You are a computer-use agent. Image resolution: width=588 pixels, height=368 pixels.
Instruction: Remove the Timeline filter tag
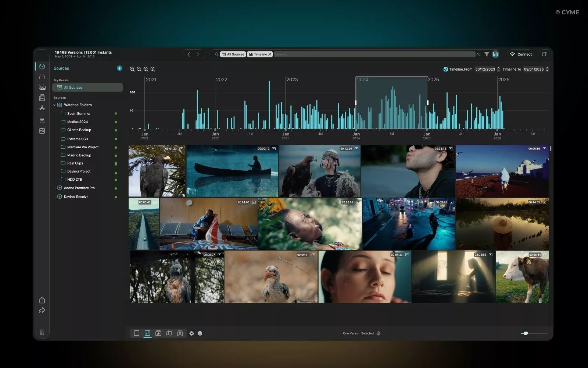(270, 54)
